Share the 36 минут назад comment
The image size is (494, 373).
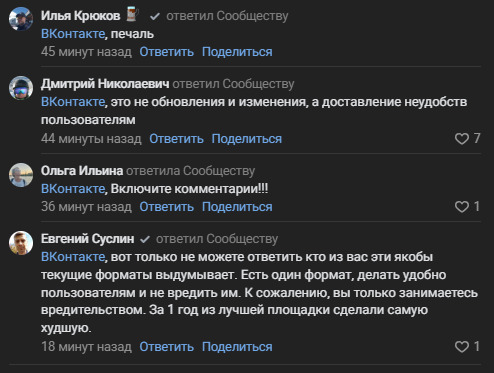click(x=237, y=207)
